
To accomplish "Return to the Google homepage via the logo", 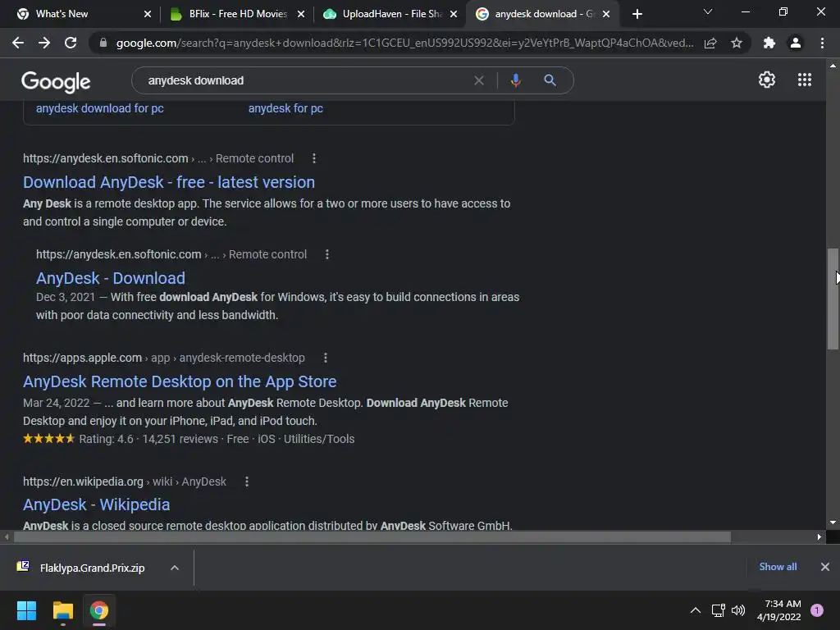I will tap(56, 82).
